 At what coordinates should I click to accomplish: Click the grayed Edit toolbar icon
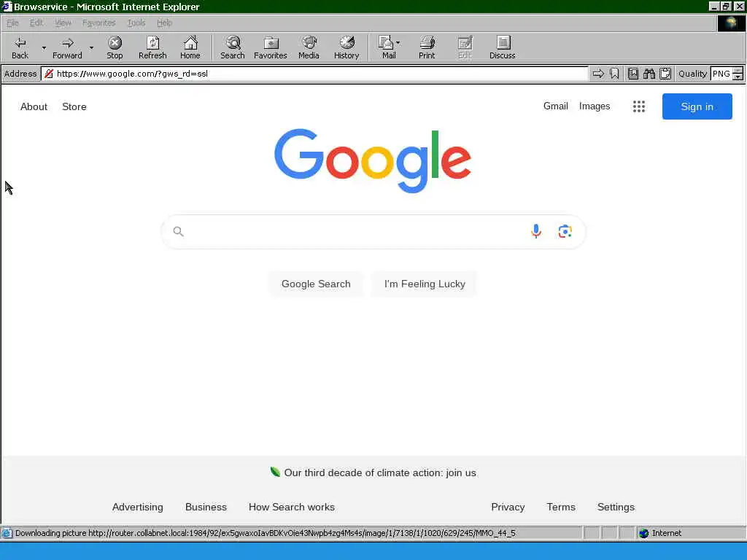465,47
